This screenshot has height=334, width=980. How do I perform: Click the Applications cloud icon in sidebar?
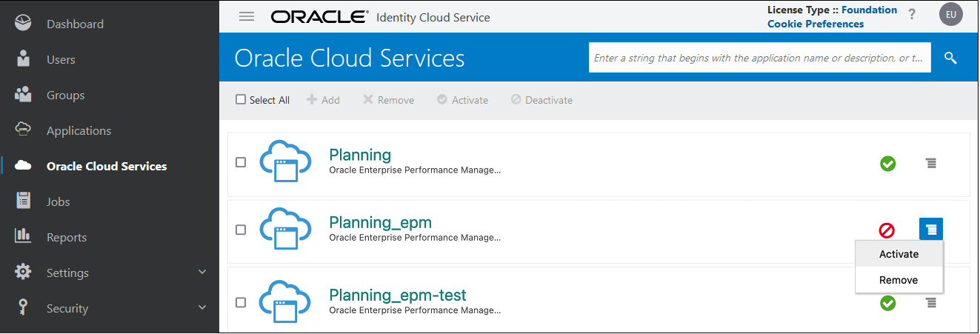23,130
